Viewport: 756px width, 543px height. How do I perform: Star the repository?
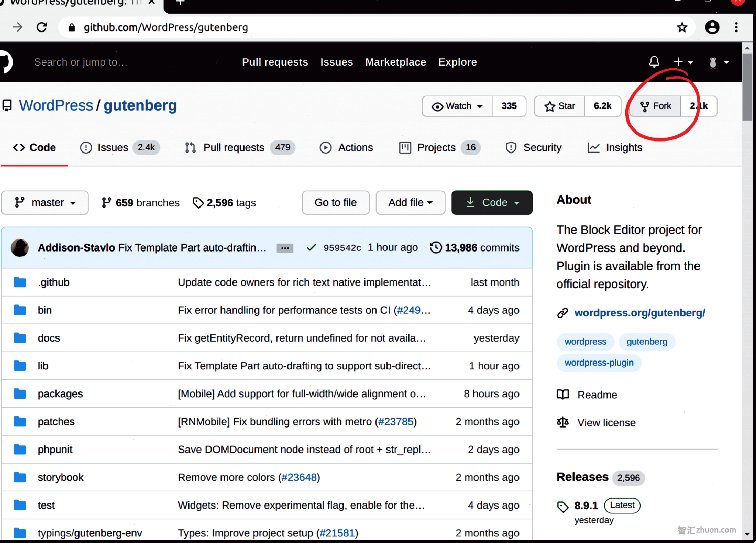(560, 106)
